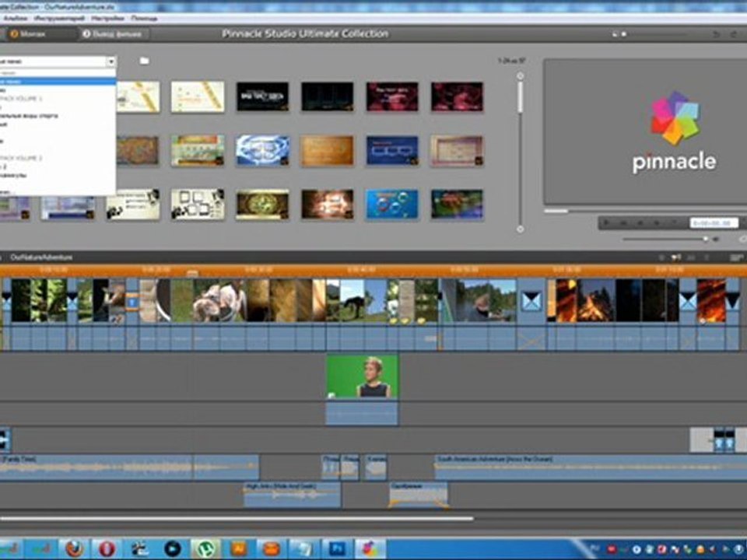Select the black template thumbnail with white title text
Image resolution: width=747 pixels, height=560 pixels.
click(262, 96)
